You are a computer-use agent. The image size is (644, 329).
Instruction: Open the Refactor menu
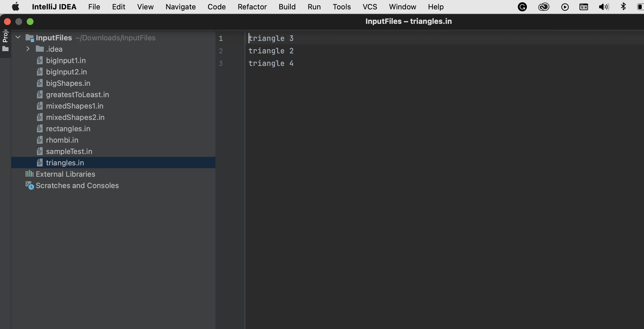click(x=252, y=7)
